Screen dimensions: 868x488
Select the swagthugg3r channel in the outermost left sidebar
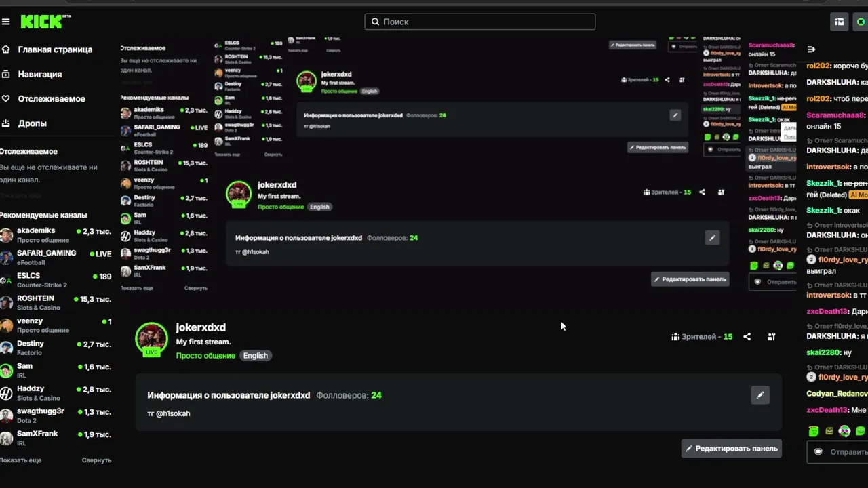click(x=56, y=415)
